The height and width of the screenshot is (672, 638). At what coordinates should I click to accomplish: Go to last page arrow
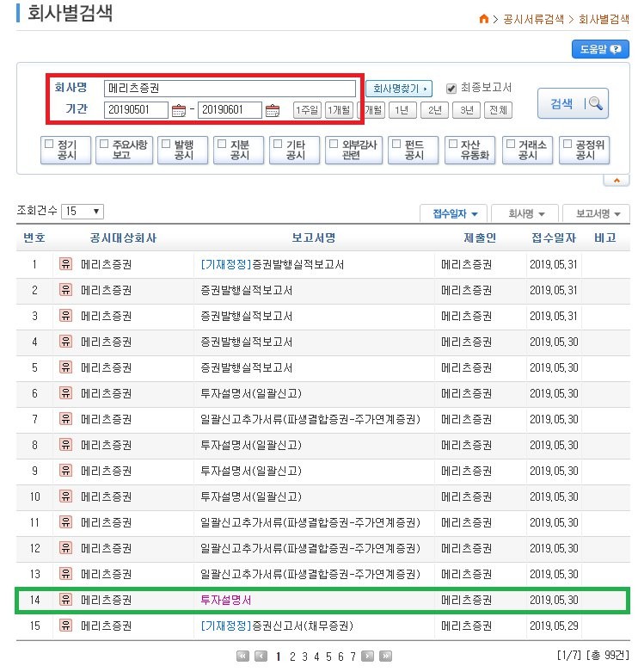tap(385, 657)
